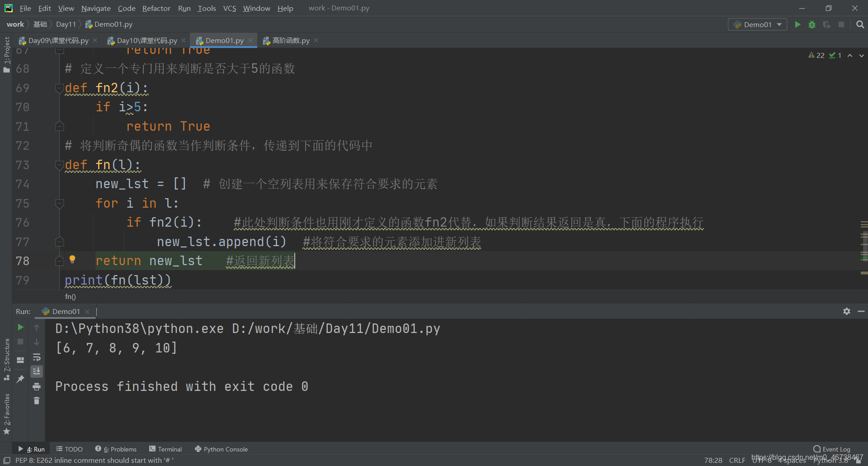Click work breadcrumb in navigation bar
This screenshot has height=466, width=868.
pos(15,24)
